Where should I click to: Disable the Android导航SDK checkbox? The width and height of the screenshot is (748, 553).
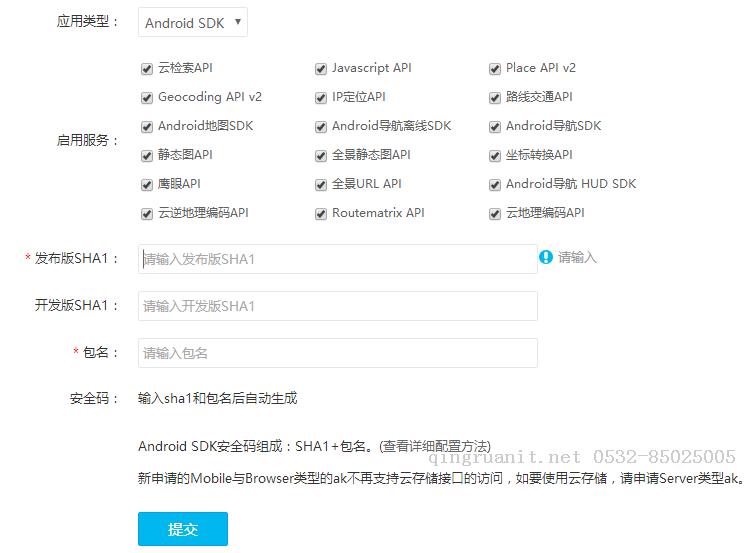pos(495,127)
